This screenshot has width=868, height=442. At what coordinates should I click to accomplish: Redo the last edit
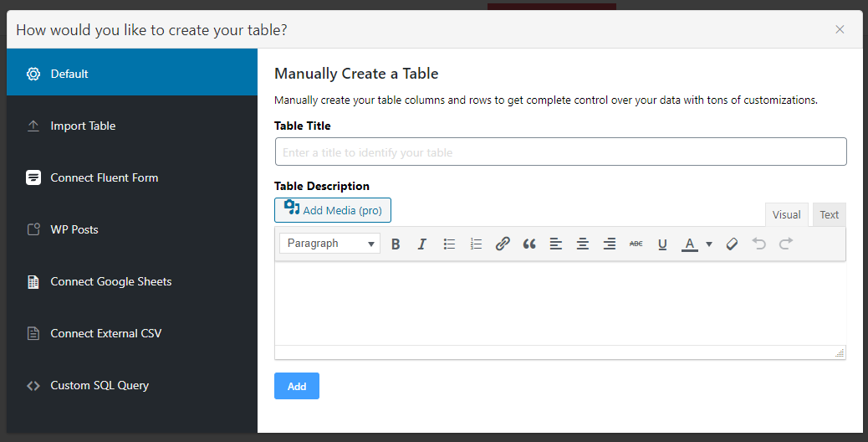[x=785, y=244]
